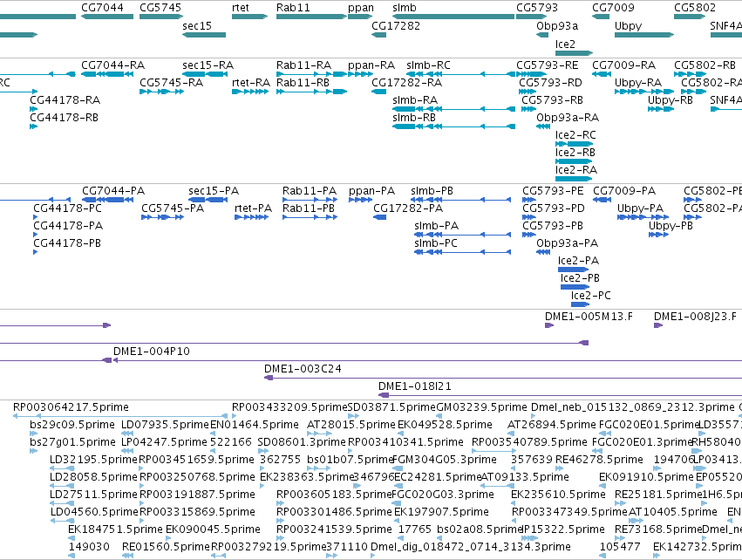Click the Ubpy-RA transcript

point(644,92)
